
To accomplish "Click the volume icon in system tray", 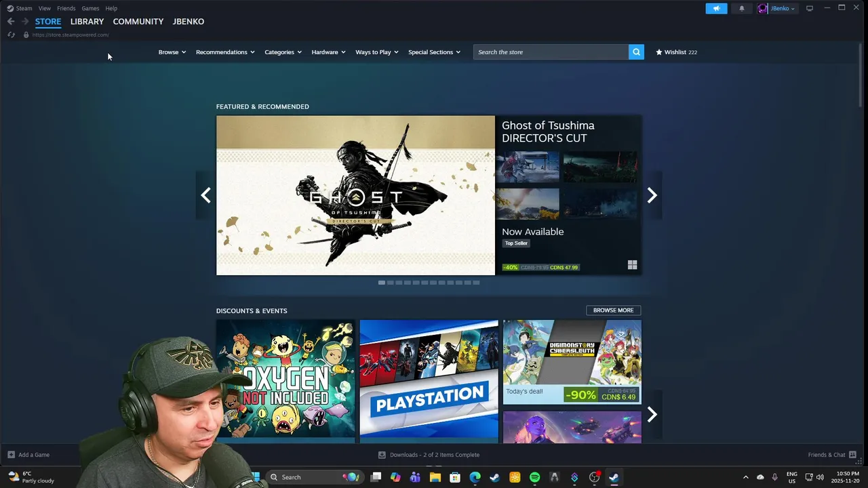I will [821, 477].
